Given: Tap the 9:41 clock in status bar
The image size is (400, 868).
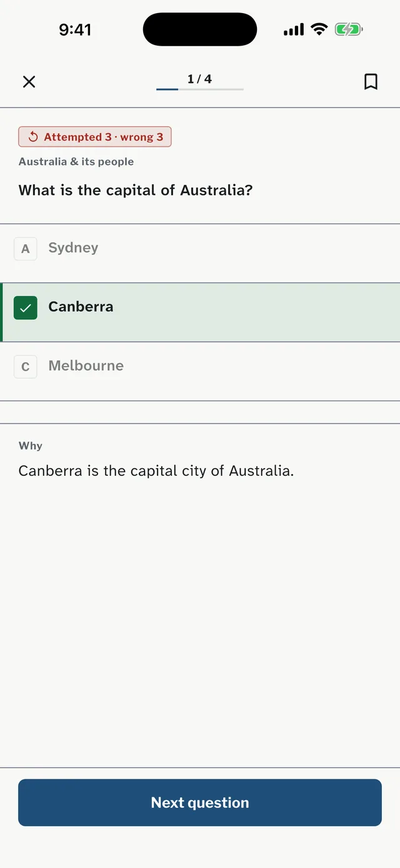Looking at the screenshot, I should pos(75,29).
